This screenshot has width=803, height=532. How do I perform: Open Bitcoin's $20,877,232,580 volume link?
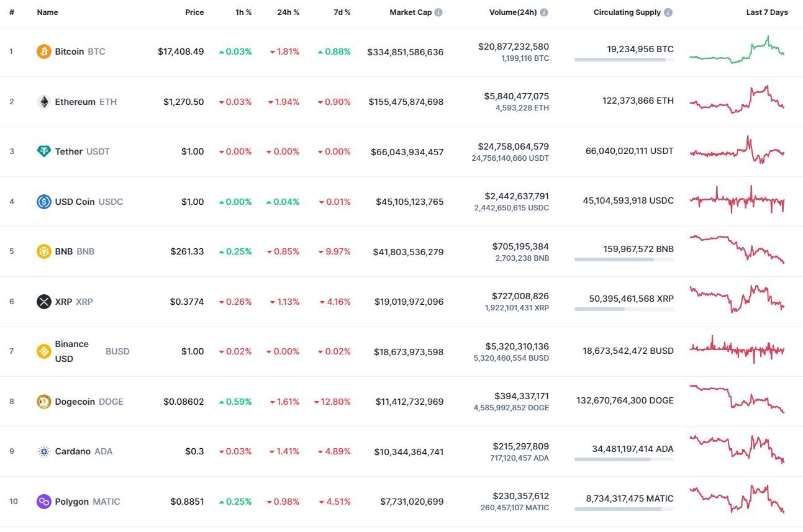[514, 47]
